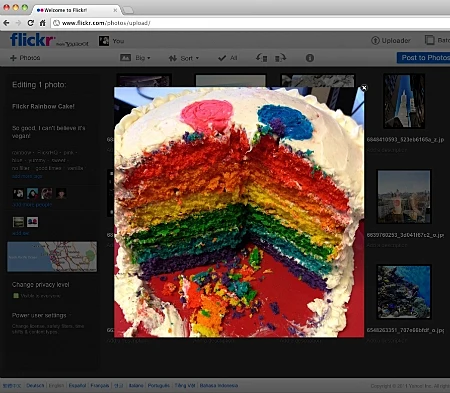Click 'Change privacy level'
Screen dimensions: 450x393
point(41,285)
